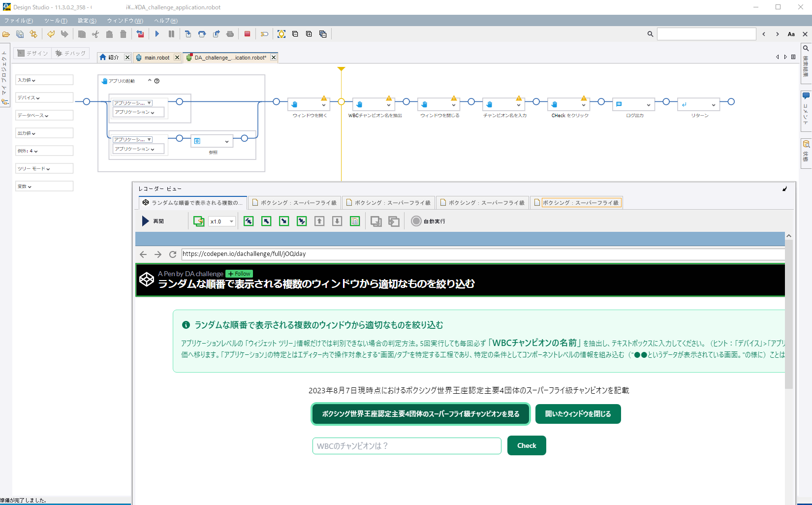The image size is (812, 505).
Task: Click the redo arrow icon
Action: click(x=64, y=34)
